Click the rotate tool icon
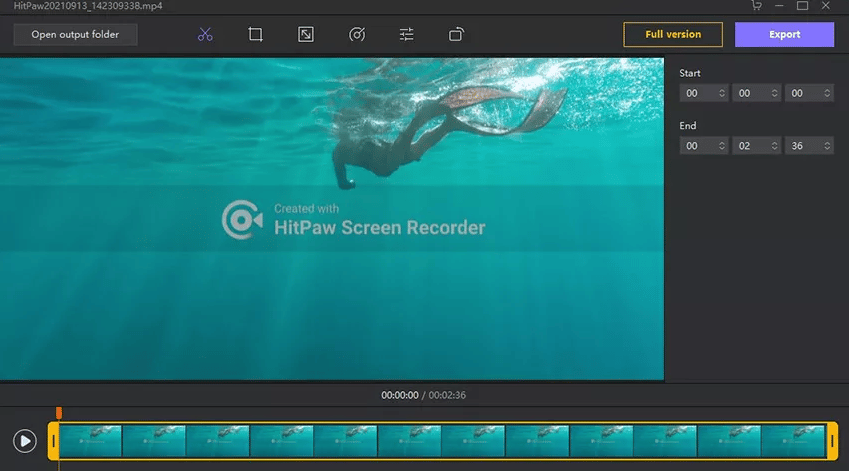Screen dimensions: 849x471 pos(456,35)
